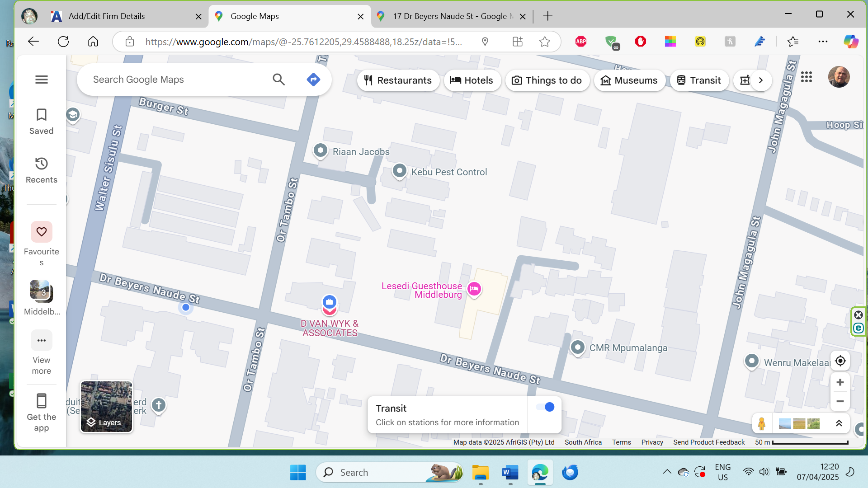Open the Windows Start menu
868x488 pixels.
tap(298, 473)
